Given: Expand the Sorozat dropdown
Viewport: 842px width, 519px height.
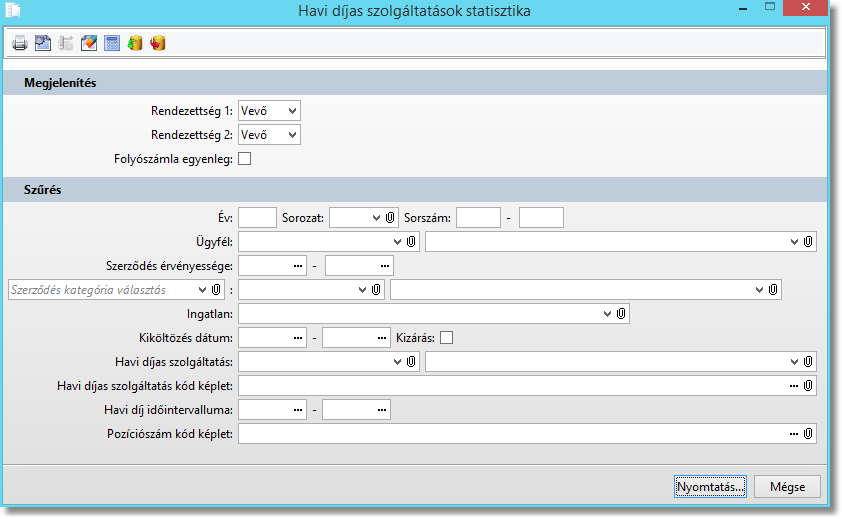Looking at the screenshot, I should pos(376,218).
